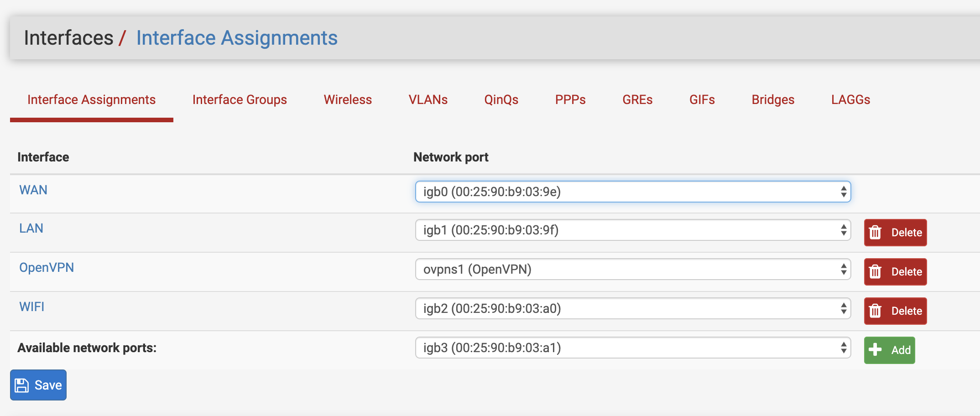
Task: Click the WIFI interface link
Action: [32, 307]
